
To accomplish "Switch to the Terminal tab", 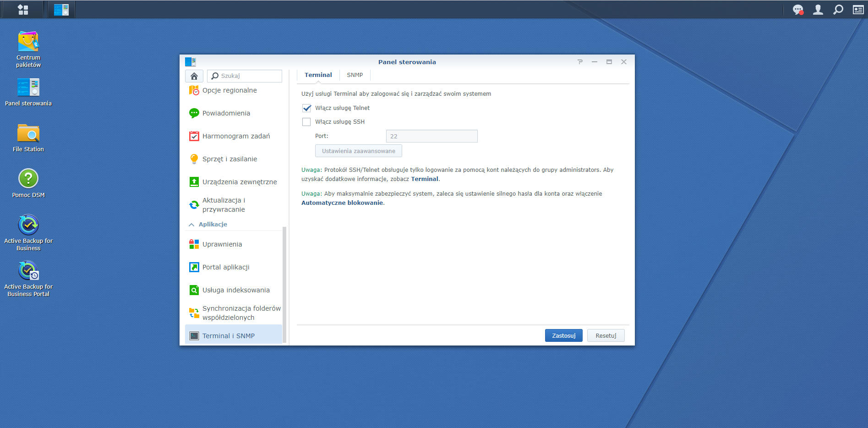I will click(318, 75).
